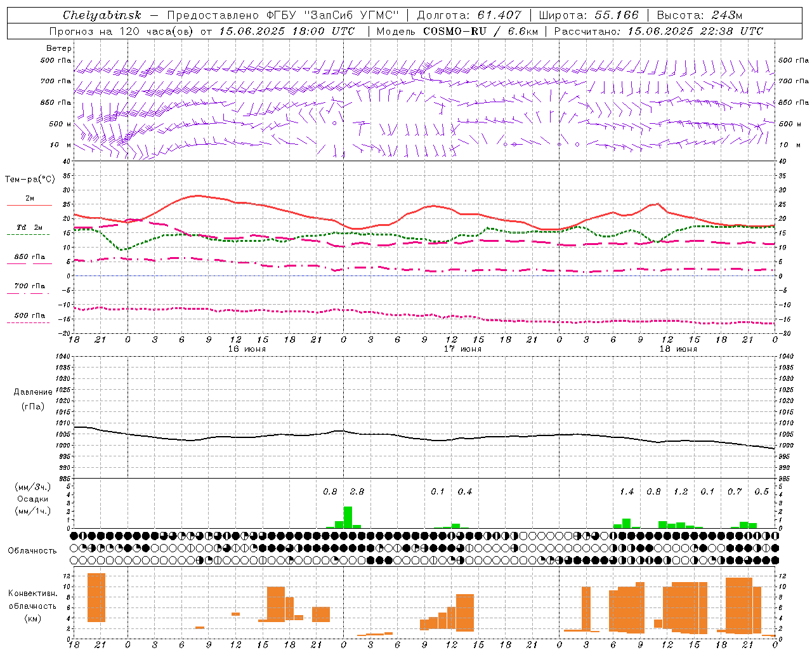The width and height of the screenshot is (812, 650).
Task: Click the '(мм/1ч.)' precipitation unit label
Action: [x=32, y=511]
